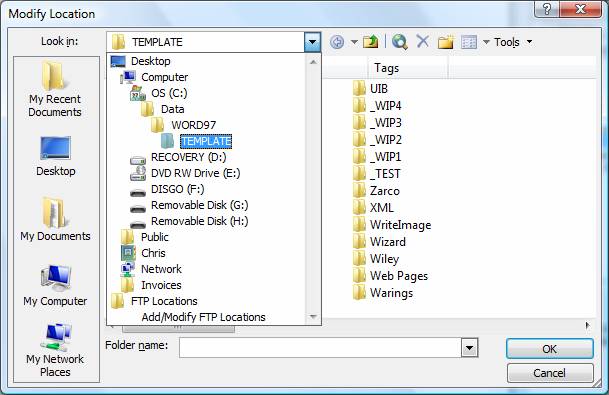
Task: Select RECOVERY (D:) drive
Action: coord(178,157)
